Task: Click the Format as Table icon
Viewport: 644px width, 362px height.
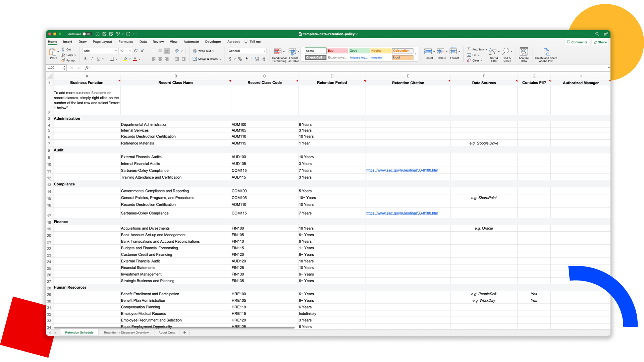Action: click(292, 52)
